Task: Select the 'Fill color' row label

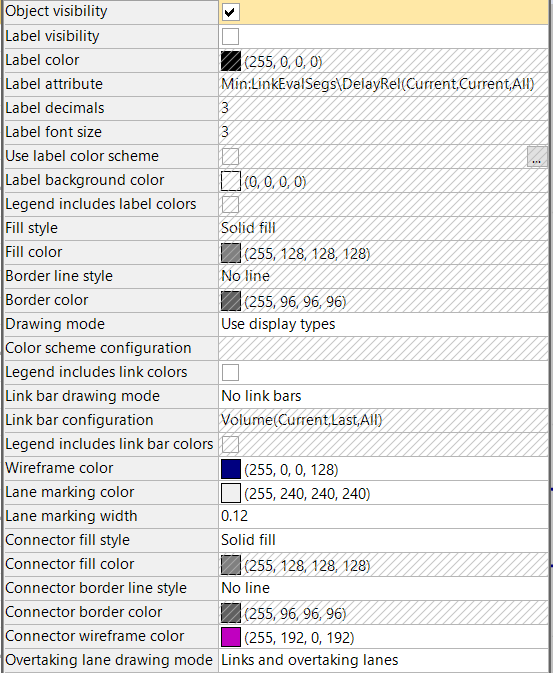Action: 34,252
